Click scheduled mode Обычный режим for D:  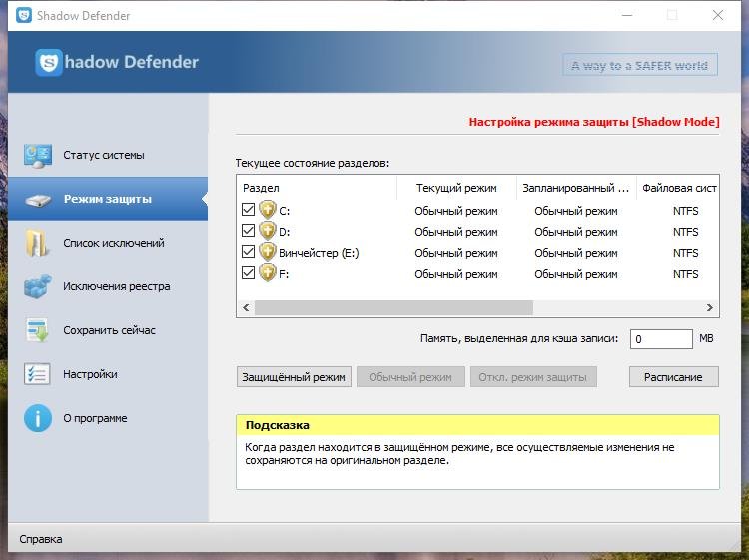click(576, 232)
